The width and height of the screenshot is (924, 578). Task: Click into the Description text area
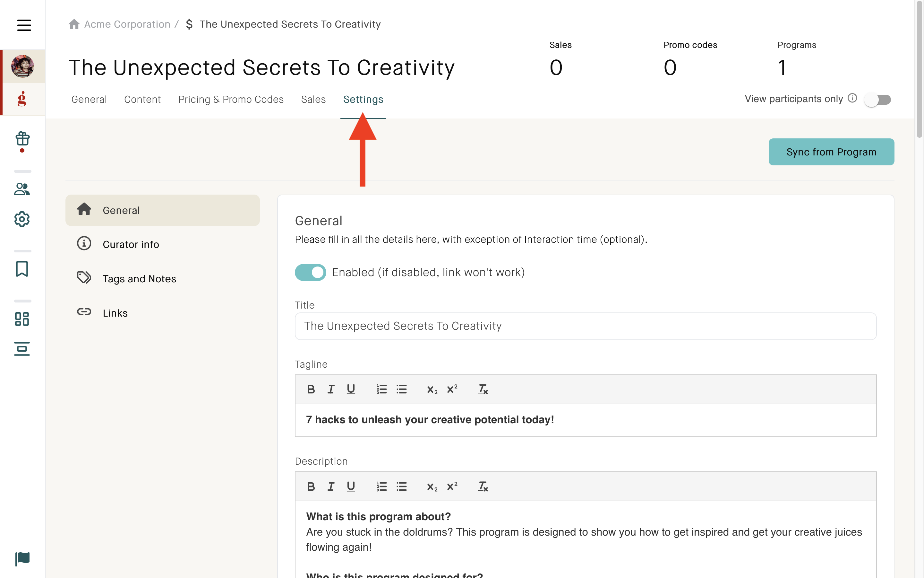click(586, 539)
